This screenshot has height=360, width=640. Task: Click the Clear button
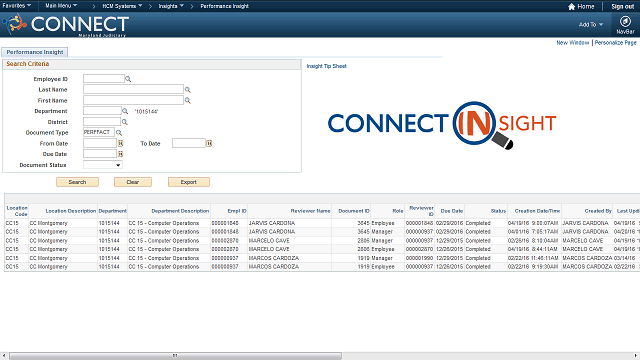133,182
